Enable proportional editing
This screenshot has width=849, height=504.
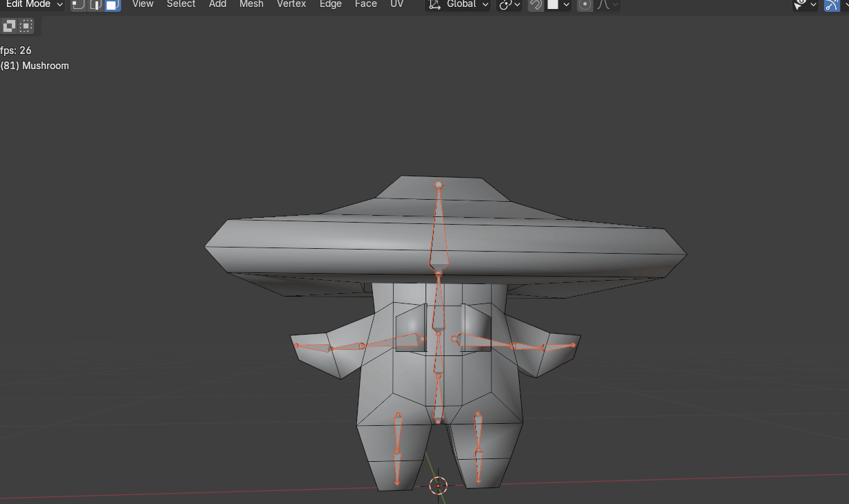585,5
